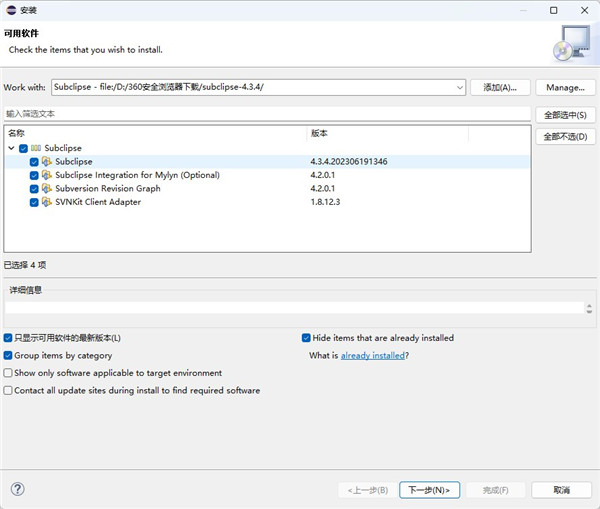Click the Subclipse plugin feature icon
Screen dimensions: 600x509
[46, 161]
